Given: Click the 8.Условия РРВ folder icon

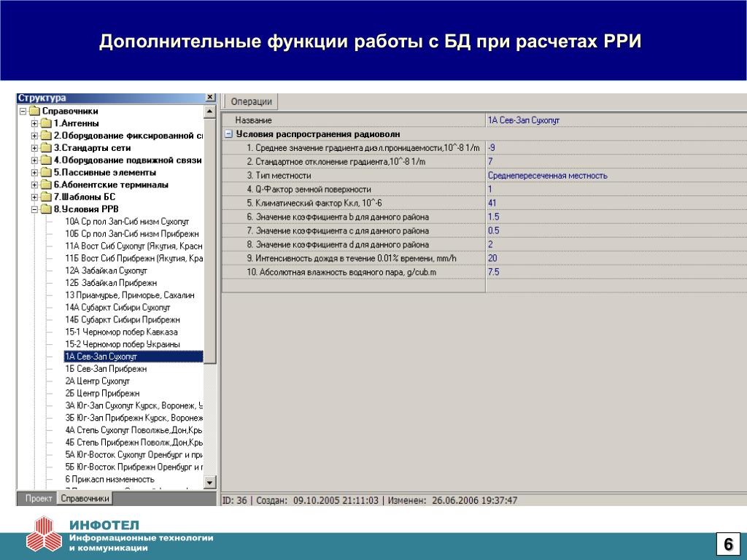Looking at the screenshot, I should [46, 209].
